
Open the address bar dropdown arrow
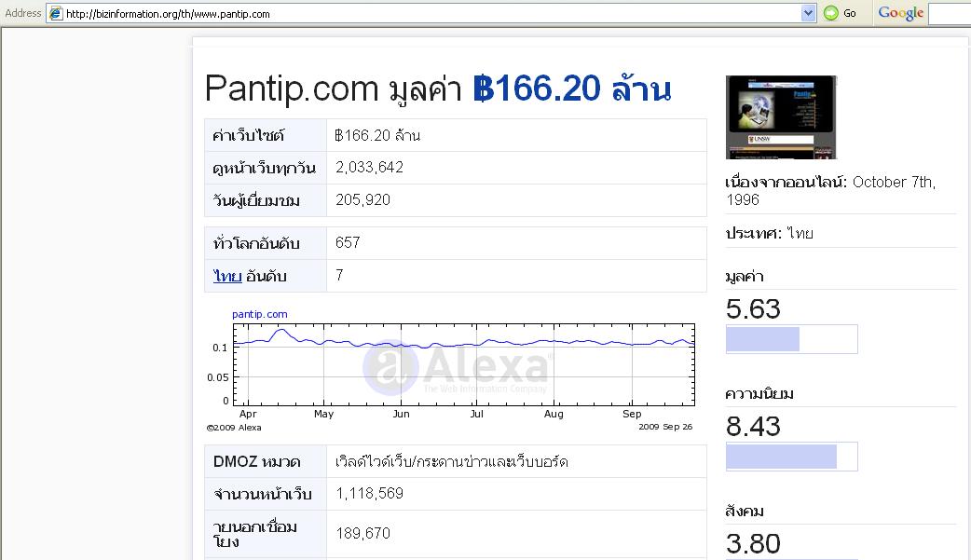[808, 13]
